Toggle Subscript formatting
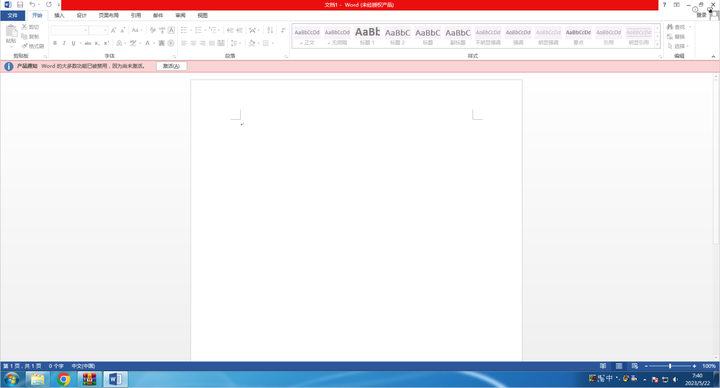The image size is (720, 388). point(97,43)
